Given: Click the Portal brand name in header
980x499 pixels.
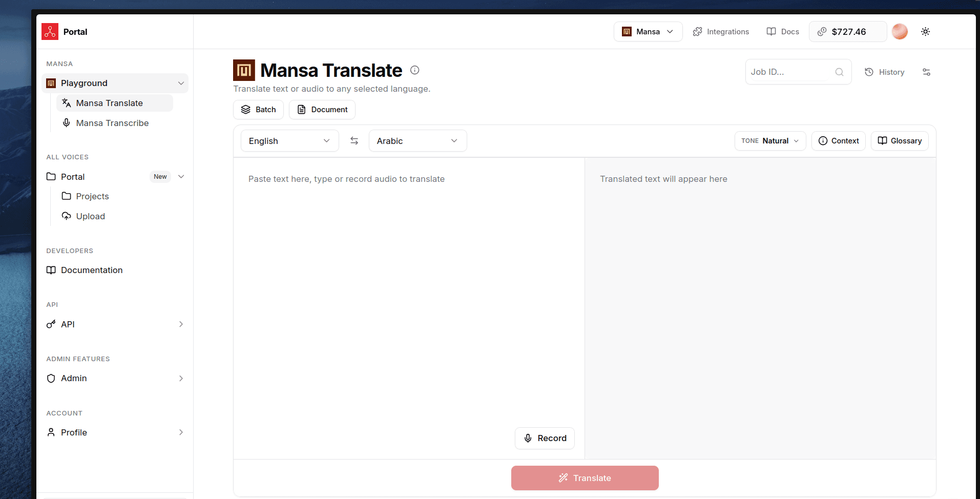Looking at the screenshot, I should 75,32.
